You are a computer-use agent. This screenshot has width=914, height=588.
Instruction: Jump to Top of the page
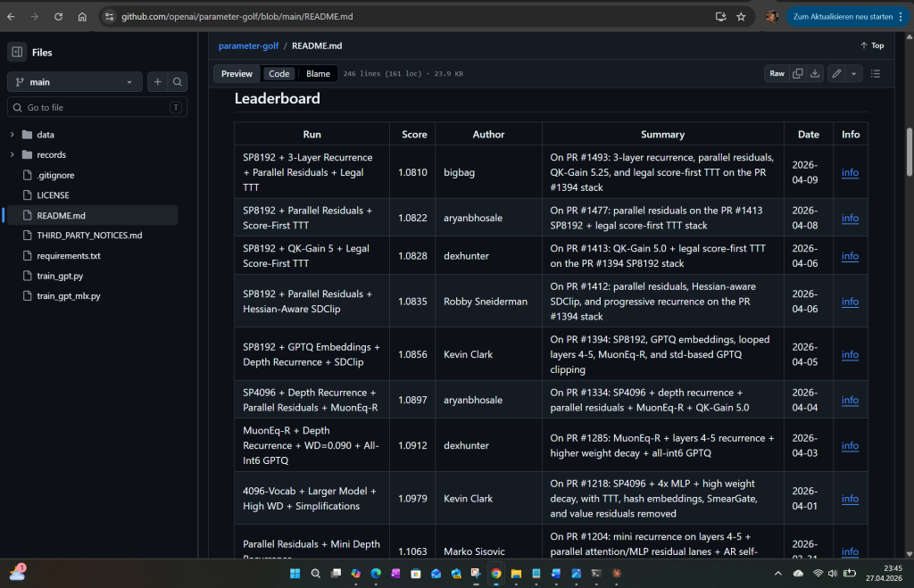tap(872, 46)
